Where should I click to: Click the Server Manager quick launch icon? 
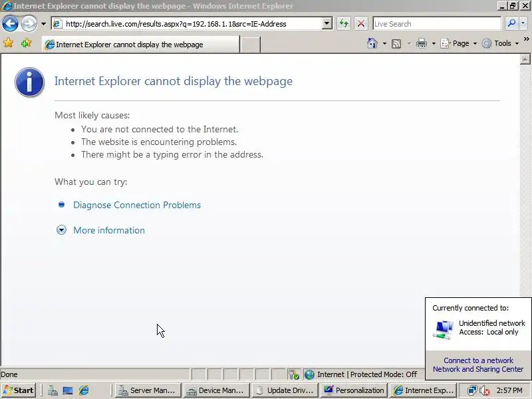tap(53, 390)
